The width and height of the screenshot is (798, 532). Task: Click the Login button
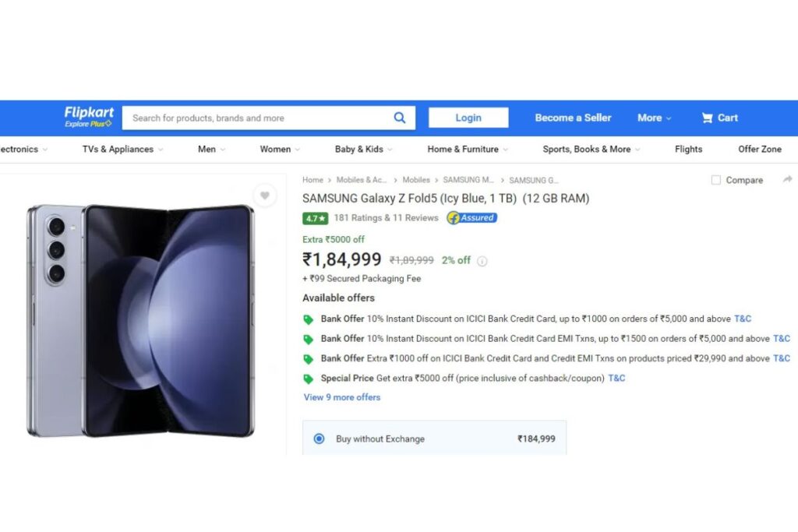point(468,118)
